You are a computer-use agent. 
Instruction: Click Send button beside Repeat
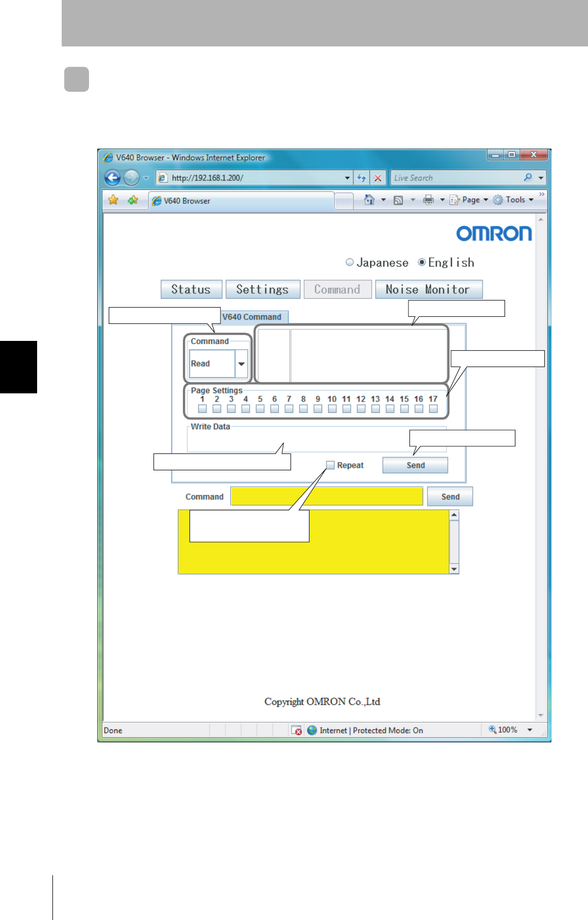[415, 465]
